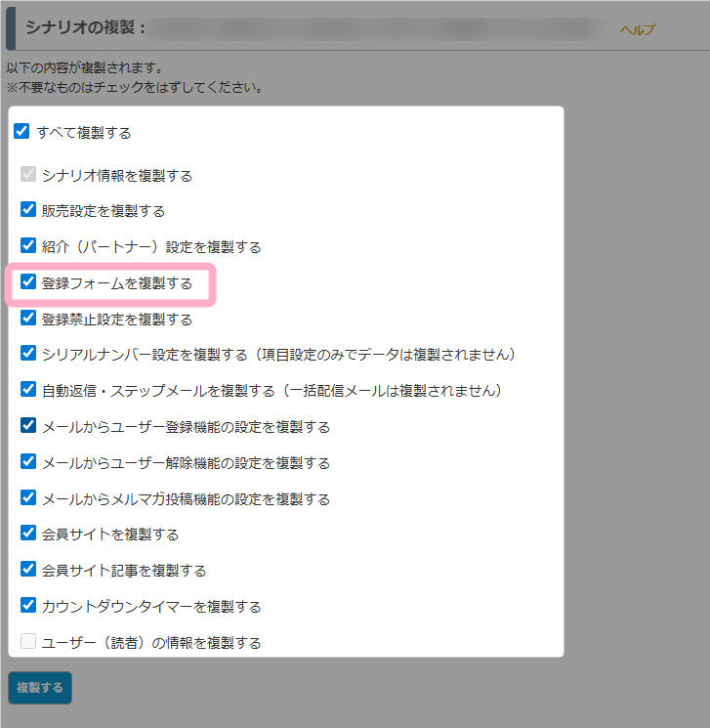Uncheck 登録フォームを複製する checkbox
This screenshot has height=728, width=710.
(28, 282)
